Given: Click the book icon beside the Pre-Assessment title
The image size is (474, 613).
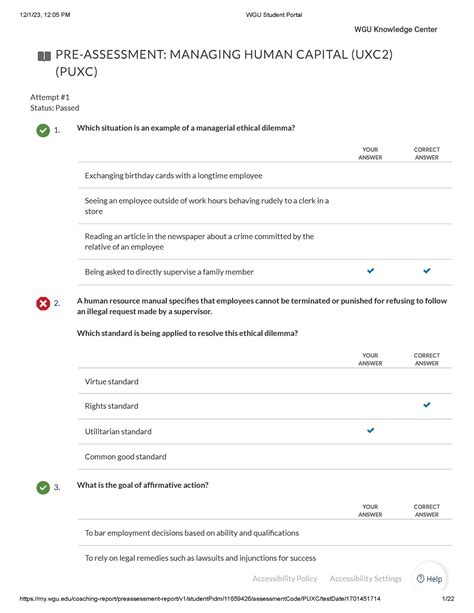Looking at the screenshot, I should pyautogui.click(x=44, y=56).
